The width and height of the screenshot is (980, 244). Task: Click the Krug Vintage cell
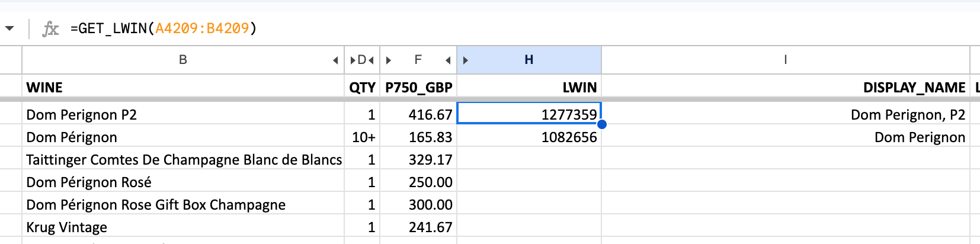click(x=183, y=227)
